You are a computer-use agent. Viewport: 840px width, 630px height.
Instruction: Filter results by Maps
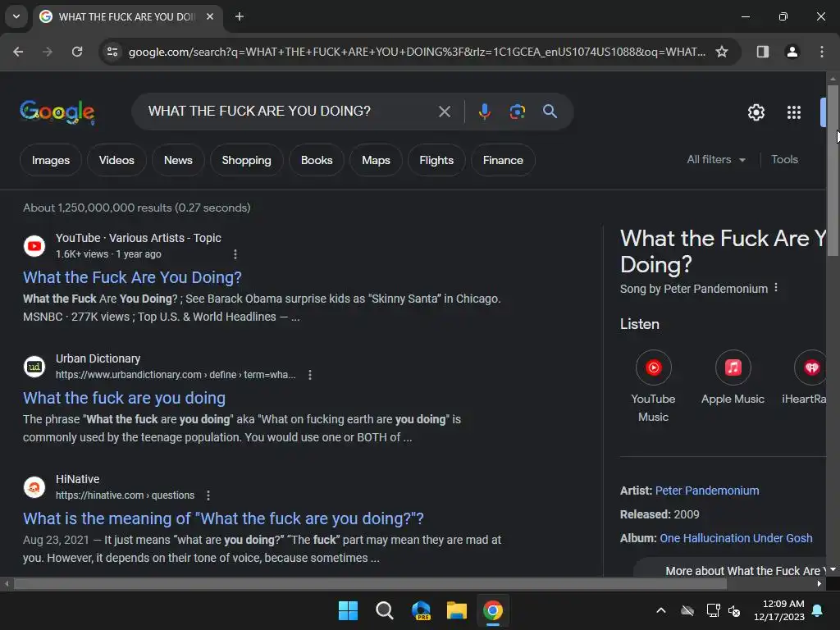click(x=376, y=160)
